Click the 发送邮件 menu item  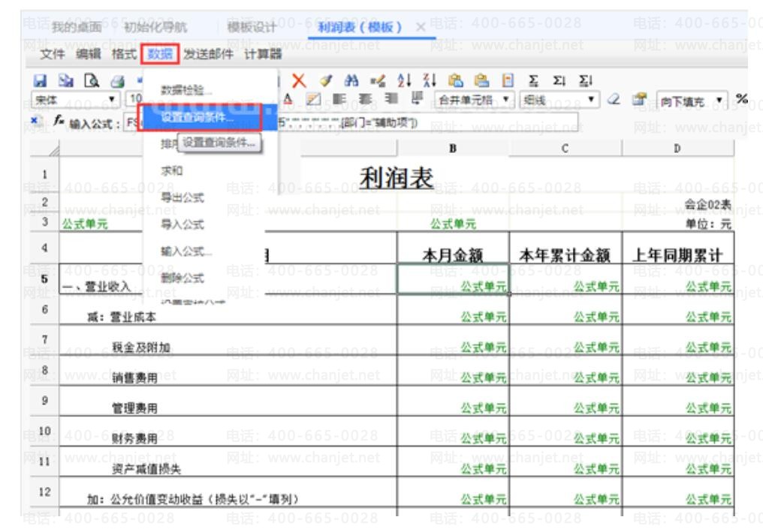coord(208,54)
